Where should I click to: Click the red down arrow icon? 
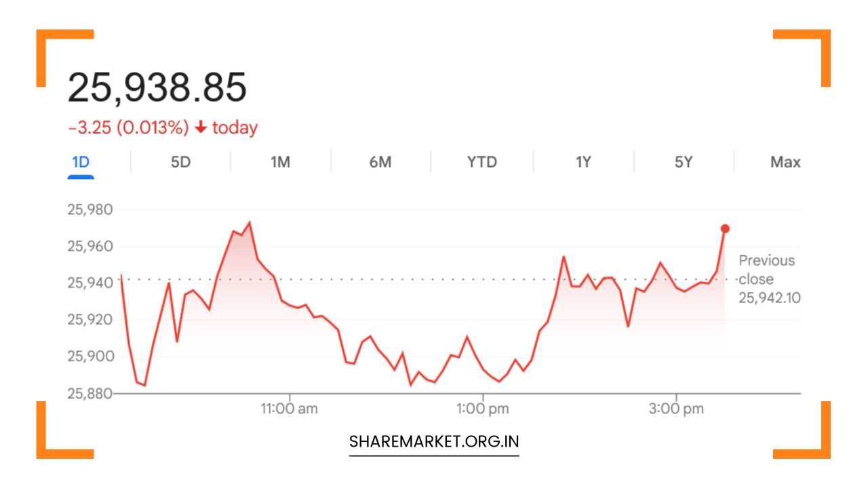(200, 127)
